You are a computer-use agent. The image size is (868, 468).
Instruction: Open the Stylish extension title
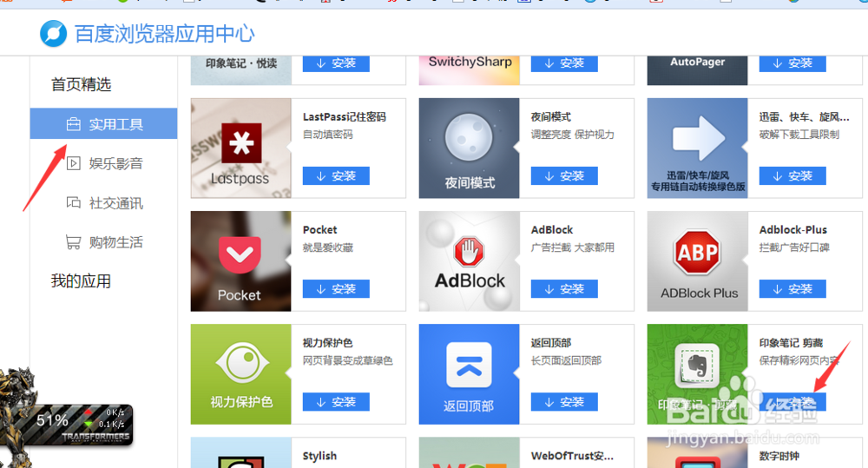pyautogui.click(x=319, y=456)
